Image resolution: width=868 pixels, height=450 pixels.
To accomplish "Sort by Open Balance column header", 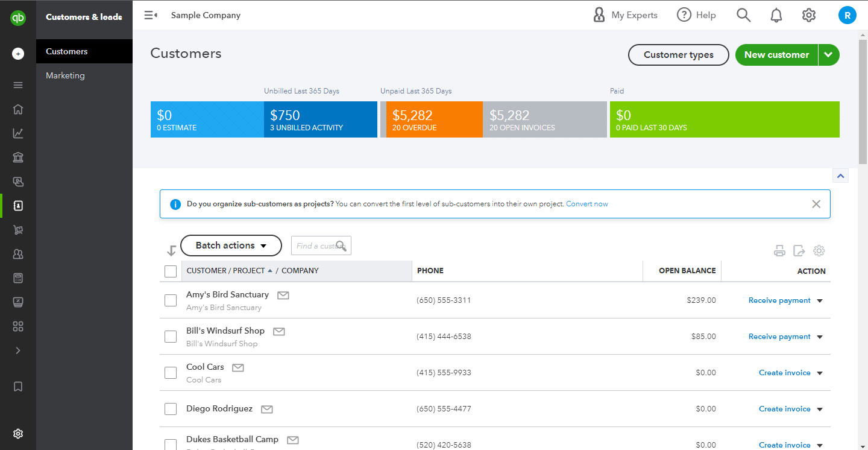I will (687, 271).
